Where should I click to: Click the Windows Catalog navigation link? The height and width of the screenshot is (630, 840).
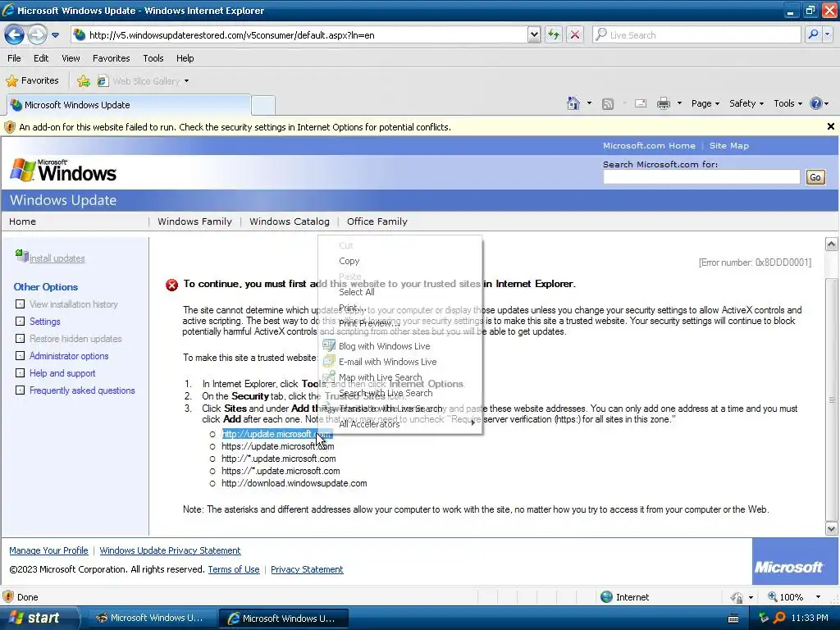click(x=290, y=221)
